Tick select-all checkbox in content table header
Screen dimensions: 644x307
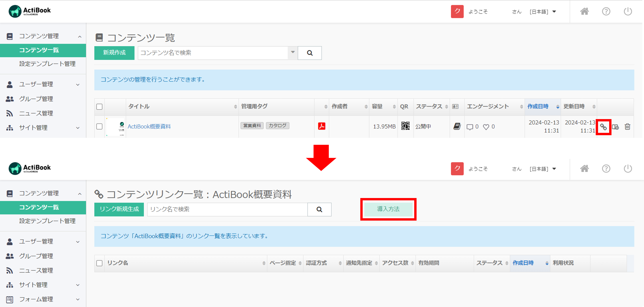point(100,107)
